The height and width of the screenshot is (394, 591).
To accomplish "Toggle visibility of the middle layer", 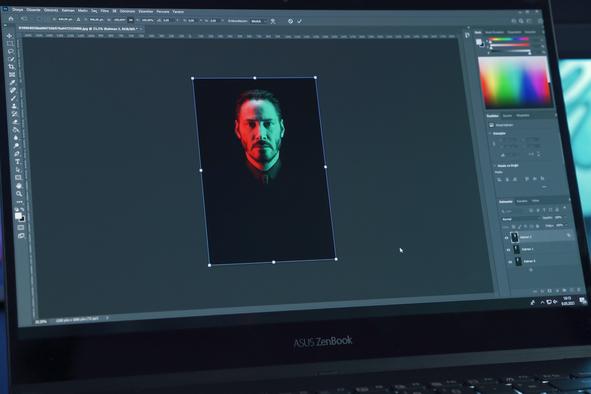I will coord(508,250).
